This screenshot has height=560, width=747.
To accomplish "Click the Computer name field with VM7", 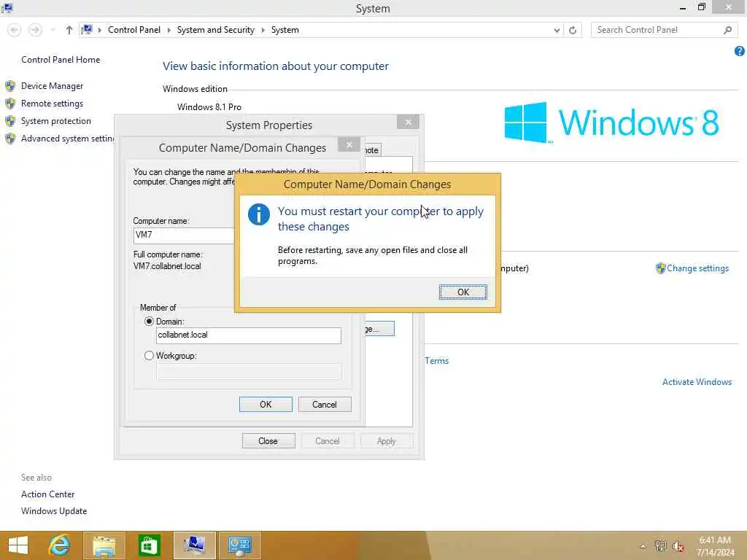I will (x=184, y=235).
